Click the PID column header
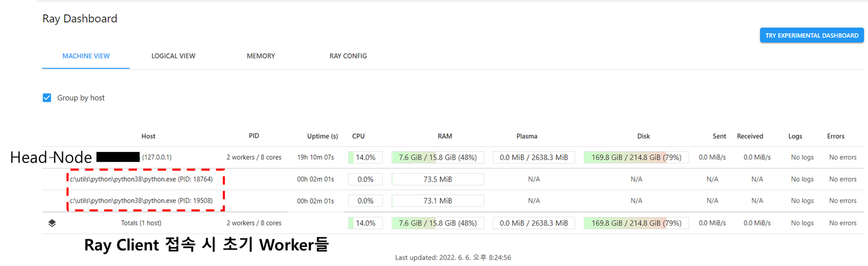 (254, 136)
